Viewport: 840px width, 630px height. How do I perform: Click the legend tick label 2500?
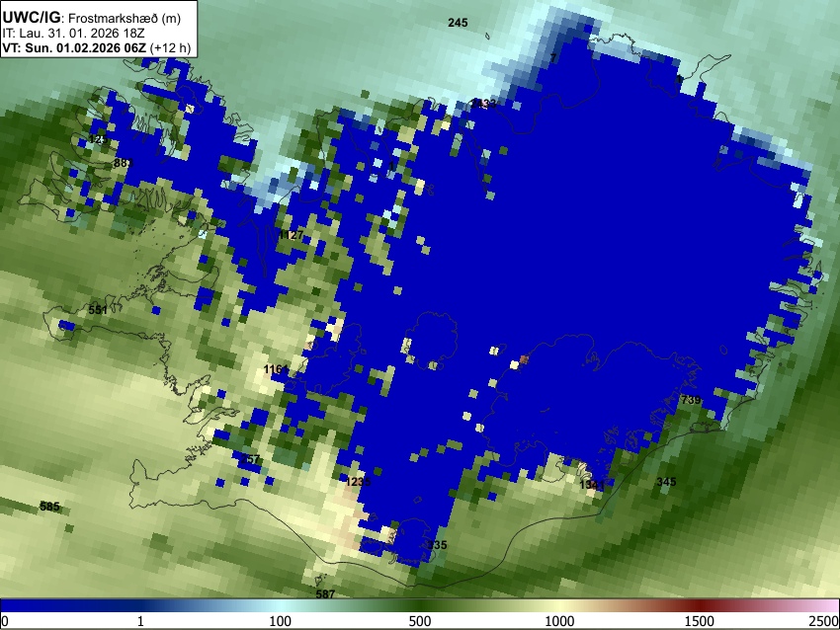pyautogui.click(x=824, y=621)
